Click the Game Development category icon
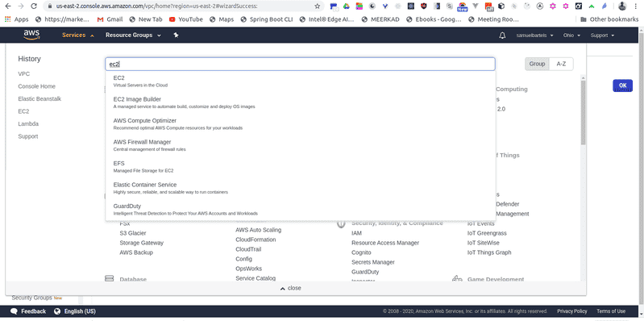This screenshot has width=644, height=321. point(457,279)
